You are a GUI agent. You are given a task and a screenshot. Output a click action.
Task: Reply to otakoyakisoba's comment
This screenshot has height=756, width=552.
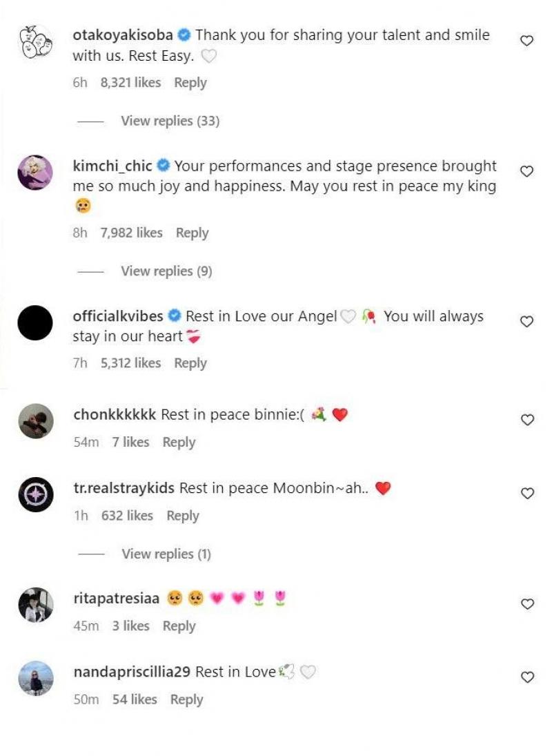190,83
